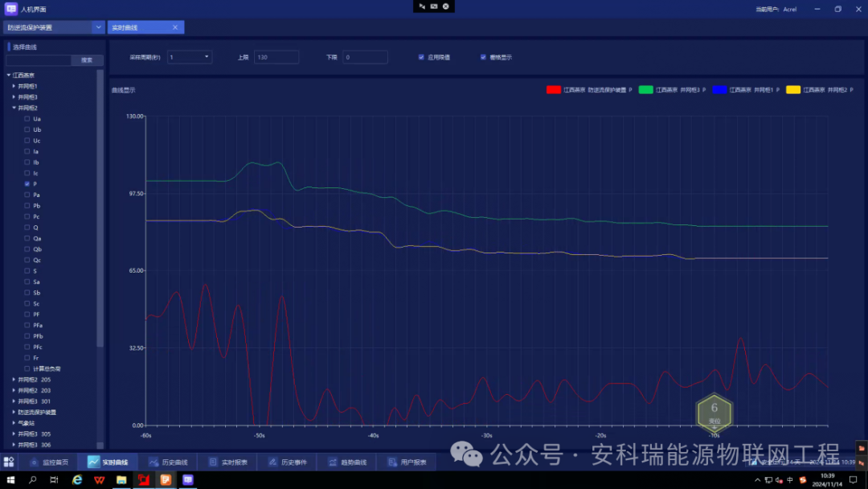Launch Internet Explorer from taskbar

pos(77,479)
